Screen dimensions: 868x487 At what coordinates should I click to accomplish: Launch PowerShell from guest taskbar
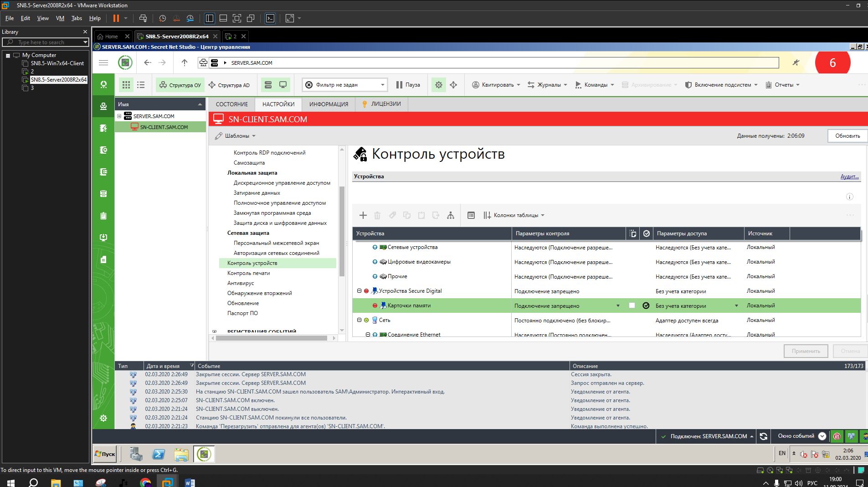tap(159, 454)
